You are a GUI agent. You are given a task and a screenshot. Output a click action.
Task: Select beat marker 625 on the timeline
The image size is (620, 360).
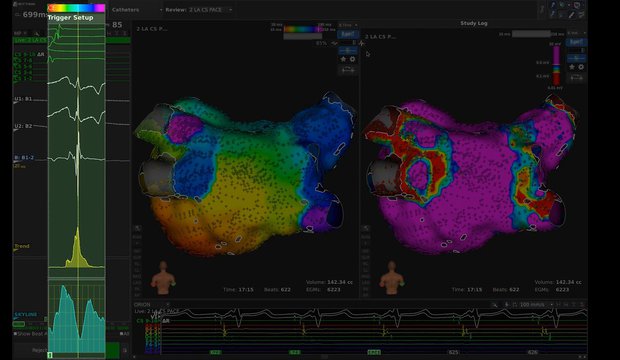point(453,352)
